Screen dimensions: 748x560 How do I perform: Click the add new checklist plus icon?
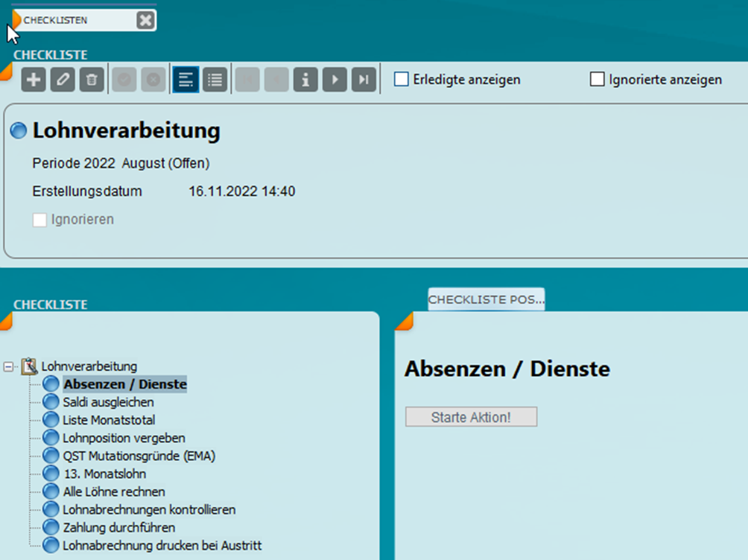coord(34,80)
